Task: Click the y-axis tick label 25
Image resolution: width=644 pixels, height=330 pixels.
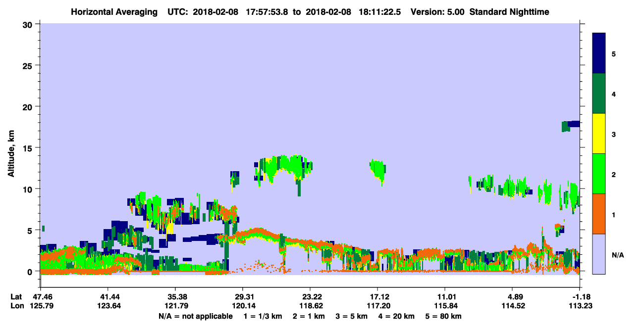Action: click(29, 65)
